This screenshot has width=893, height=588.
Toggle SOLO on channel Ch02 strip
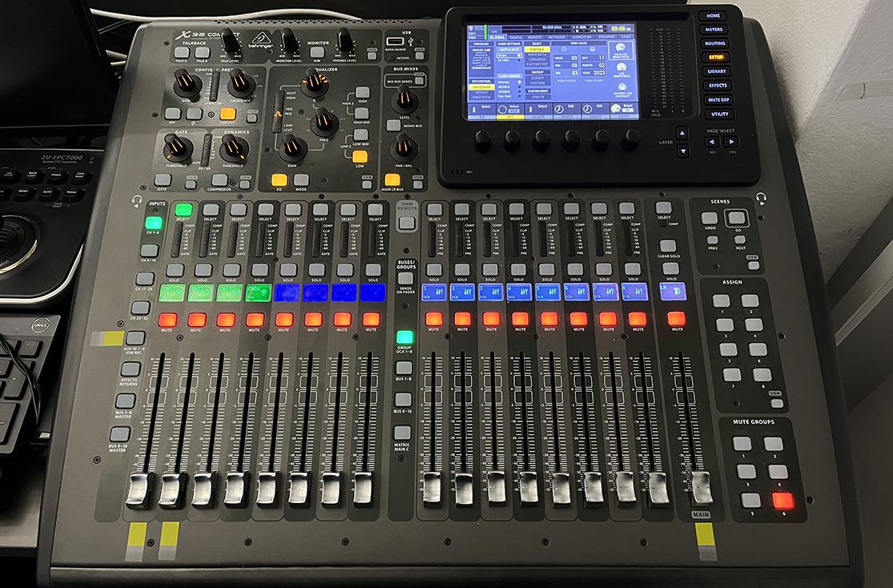point(203,269)
